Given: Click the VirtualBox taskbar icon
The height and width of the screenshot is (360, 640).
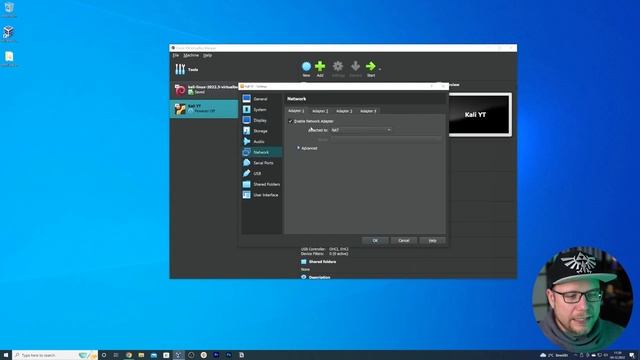Looking at the screenshot, I should click(x=178, y=355).
